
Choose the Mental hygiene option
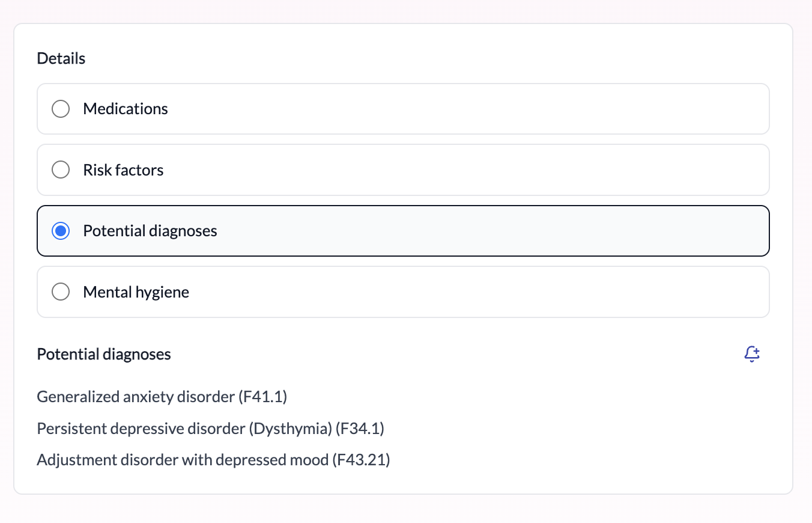(x=60, y=292)
